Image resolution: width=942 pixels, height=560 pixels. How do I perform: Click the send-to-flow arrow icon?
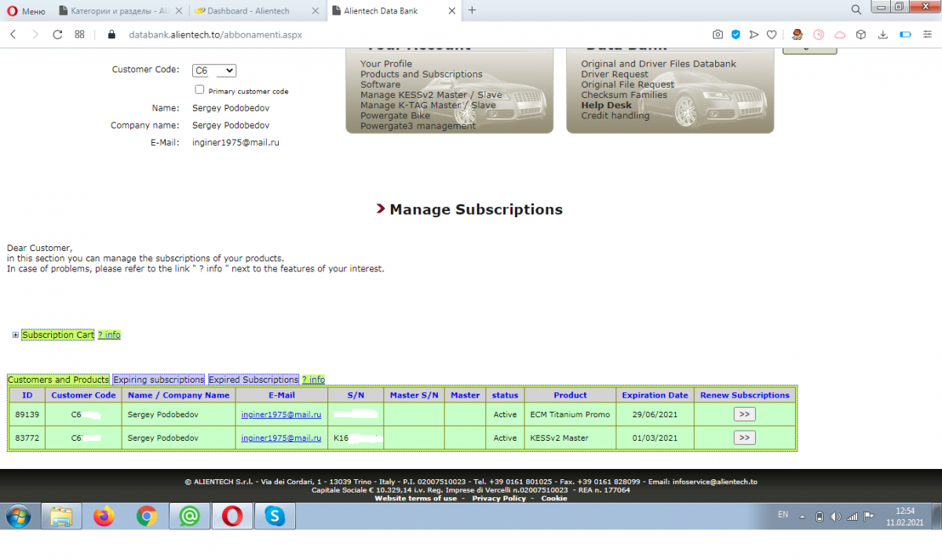tap(754, 35)
